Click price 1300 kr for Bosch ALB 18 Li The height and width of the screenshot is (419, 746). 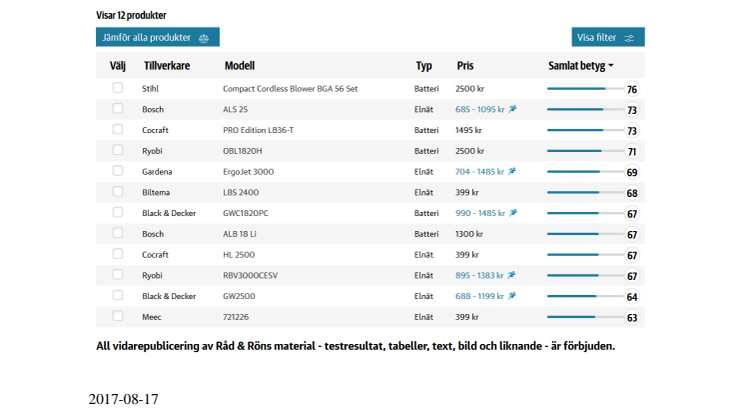click(469, 234)
